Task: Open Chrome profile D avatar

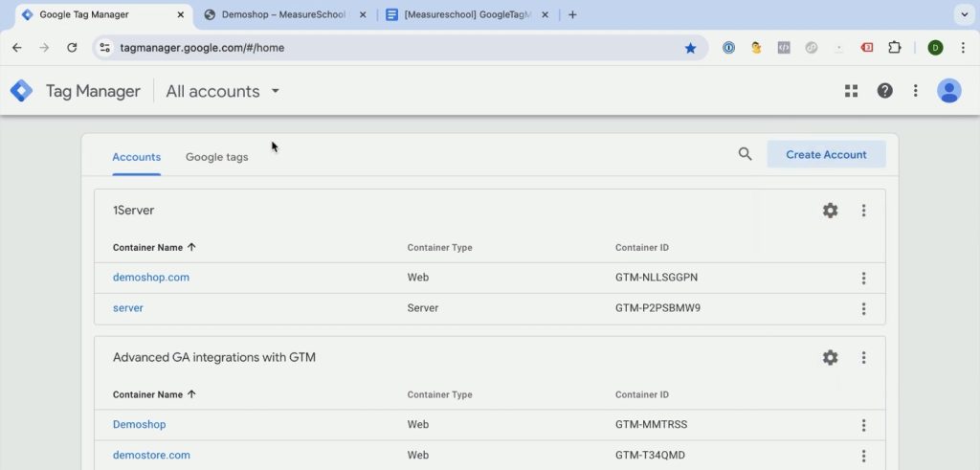Action: [x=935, y=48]
